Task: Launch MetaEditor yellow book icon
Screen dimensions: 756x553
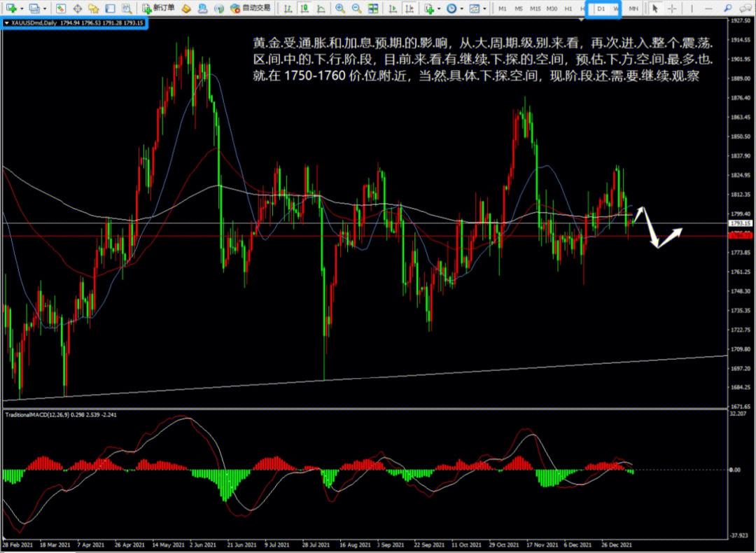Action: point(186,8)
